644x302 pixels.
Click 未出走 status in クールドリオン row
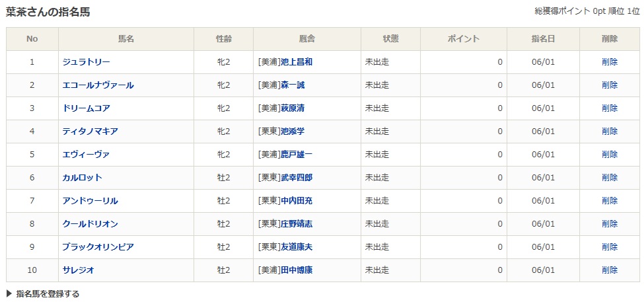(377, 224)
